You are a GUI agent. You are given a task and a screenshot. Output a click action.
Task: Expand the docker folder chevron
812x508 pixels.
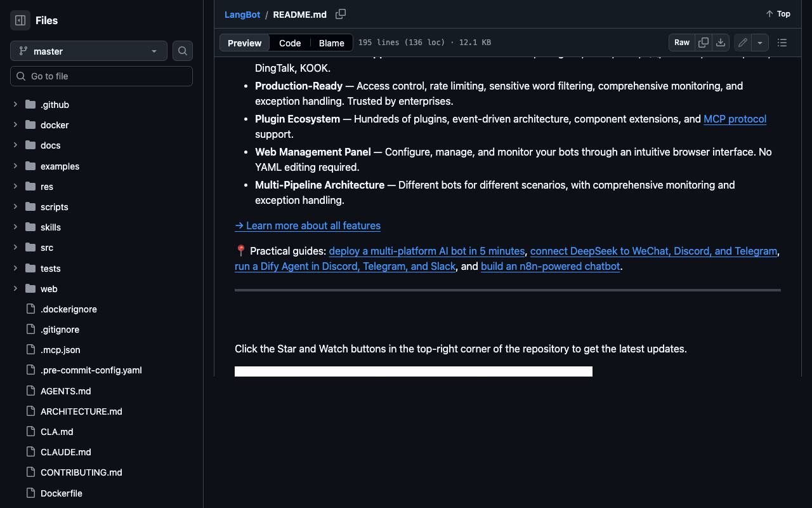(15, 125)
